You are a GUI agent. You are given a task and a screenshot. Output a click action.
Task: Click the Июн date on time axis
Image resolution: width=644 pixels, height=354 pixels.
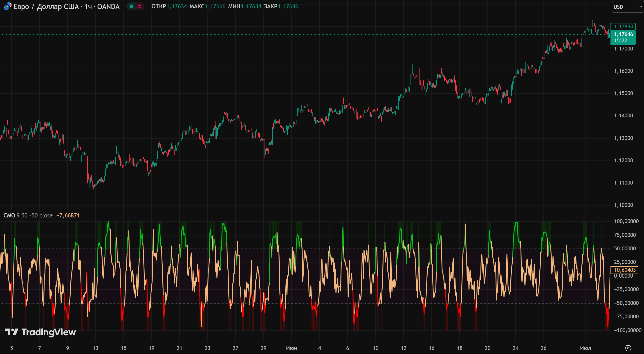click(292, 348)
